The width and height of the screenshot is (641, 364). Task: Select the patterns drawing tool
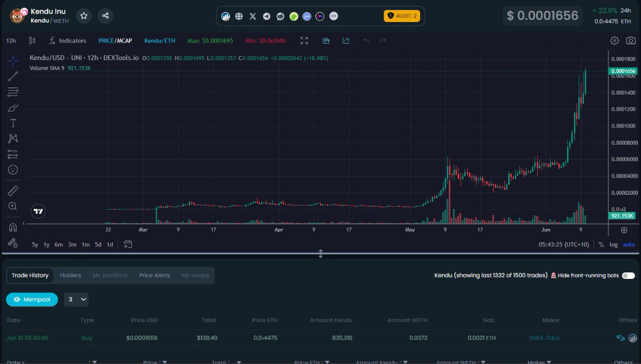tap(13, 139)
